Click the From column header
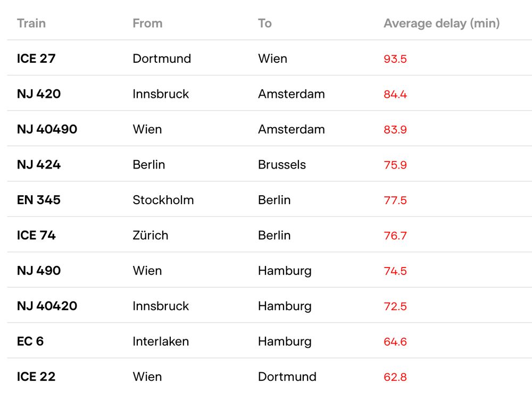The height and width of the screenshot is (393, 532). [x=147, y=23]
